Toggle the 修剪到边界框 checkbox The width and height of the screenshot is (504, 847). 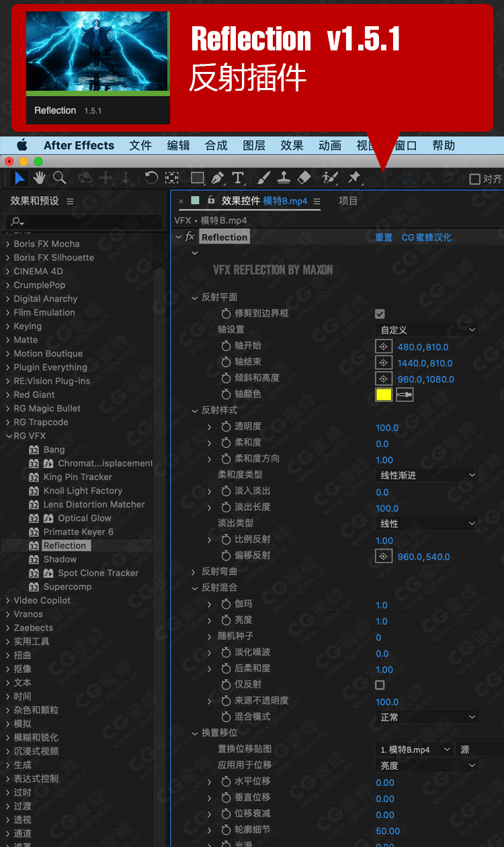click(380, 314)
